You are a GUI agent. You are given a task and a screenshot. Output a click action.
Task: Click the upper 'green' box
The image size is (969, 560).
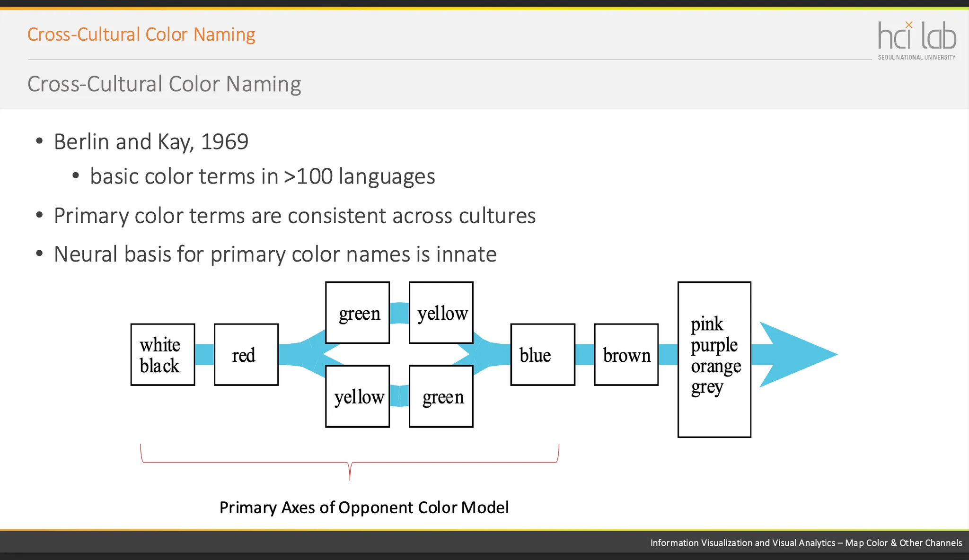coord(358,313)
